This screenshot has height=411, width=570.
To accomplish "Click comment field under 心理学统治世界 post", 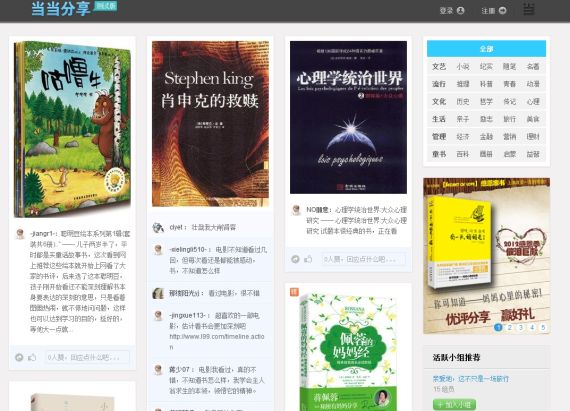I will 364,259.
